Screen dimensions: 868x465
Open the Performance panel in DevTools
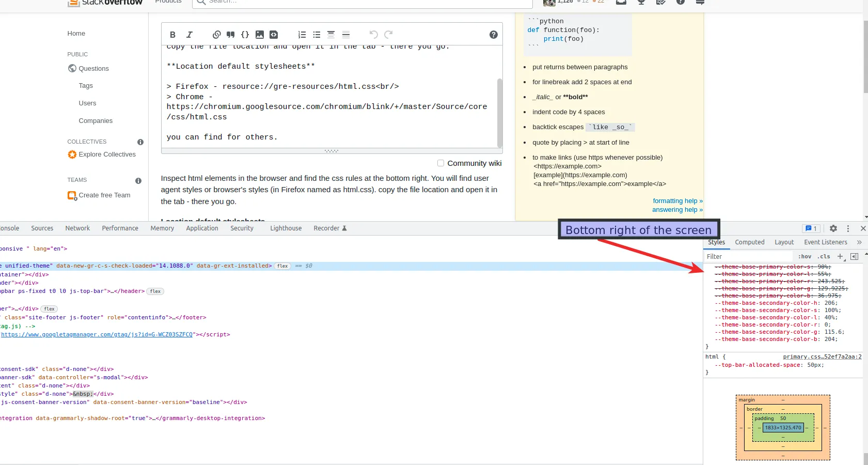(x=120, y=228)
